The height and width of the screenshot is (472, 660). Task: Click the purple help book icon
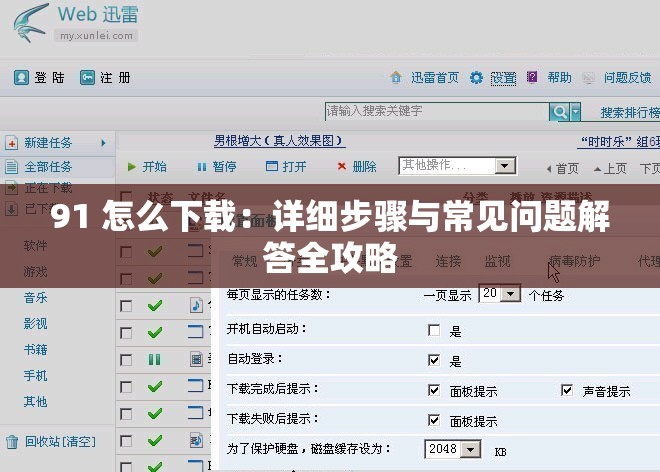pyautogui.click(x=532, y=77)
